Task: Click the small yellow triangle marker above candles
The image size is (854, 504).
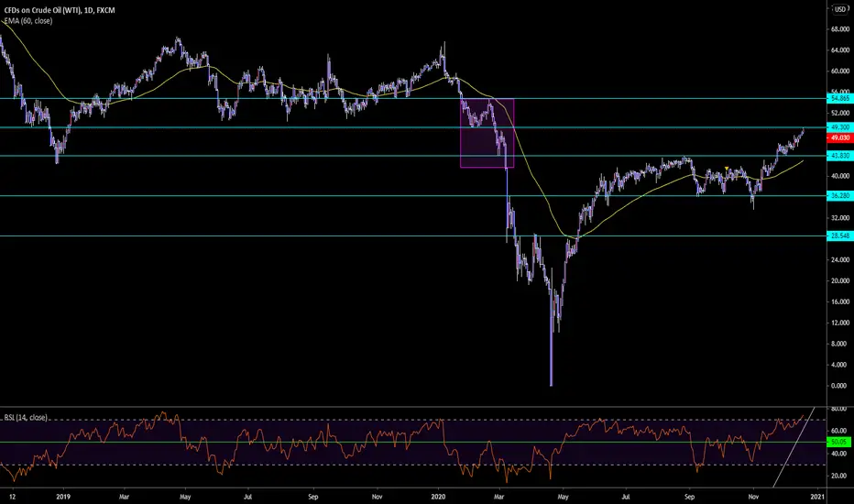Action: pyautogui.click(x=727, y=169)
